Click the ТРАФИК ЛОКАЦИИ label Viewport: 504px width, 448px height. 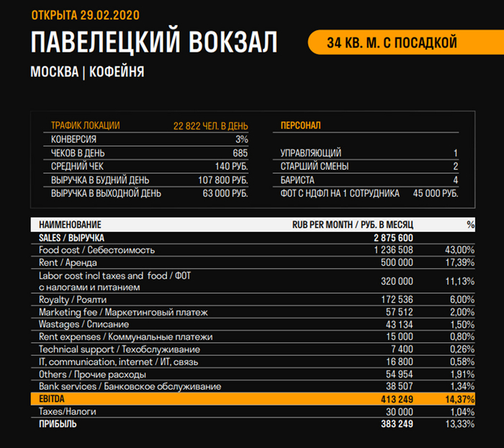[85, 125]
